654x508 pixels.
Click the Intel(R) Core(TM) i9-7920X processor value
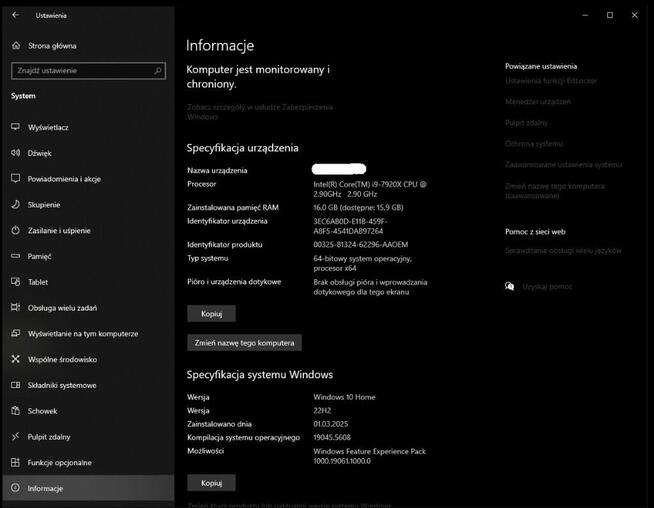pyautogui.click(x=370, y=189)
